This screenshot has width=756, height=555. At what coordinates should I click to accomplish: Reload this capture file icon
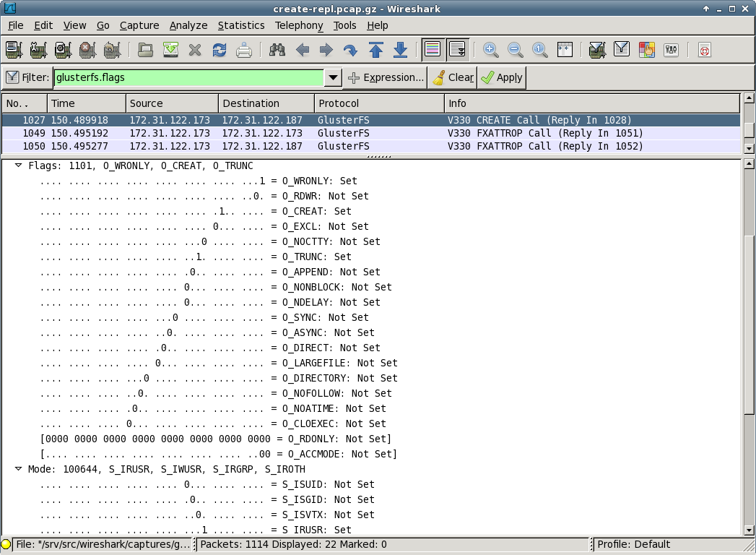coord(220,50)
